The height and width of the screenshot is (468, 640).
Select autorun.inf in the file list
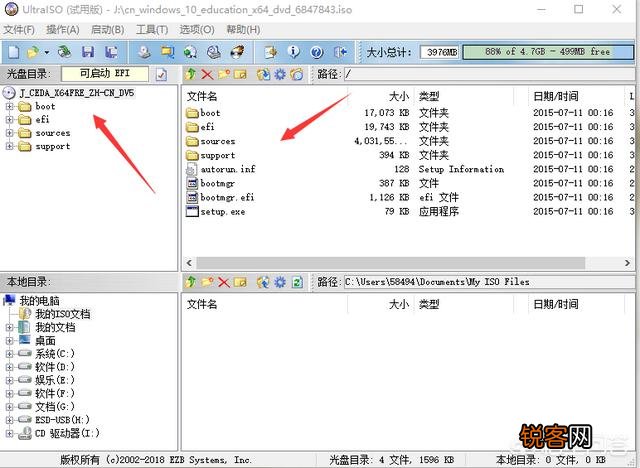pyautogui.click(x=228, y=169)
